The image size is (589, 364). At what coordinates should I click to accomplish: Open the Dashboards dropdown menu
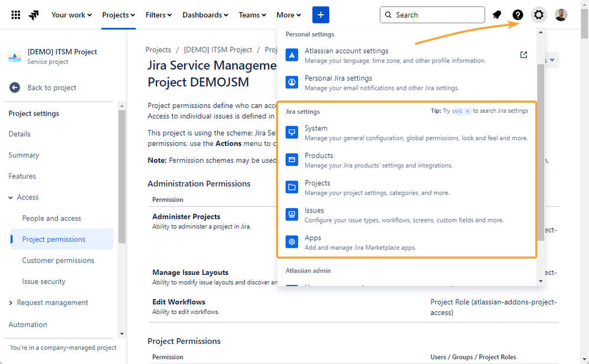pyautogui.click(x=205, y=15)
